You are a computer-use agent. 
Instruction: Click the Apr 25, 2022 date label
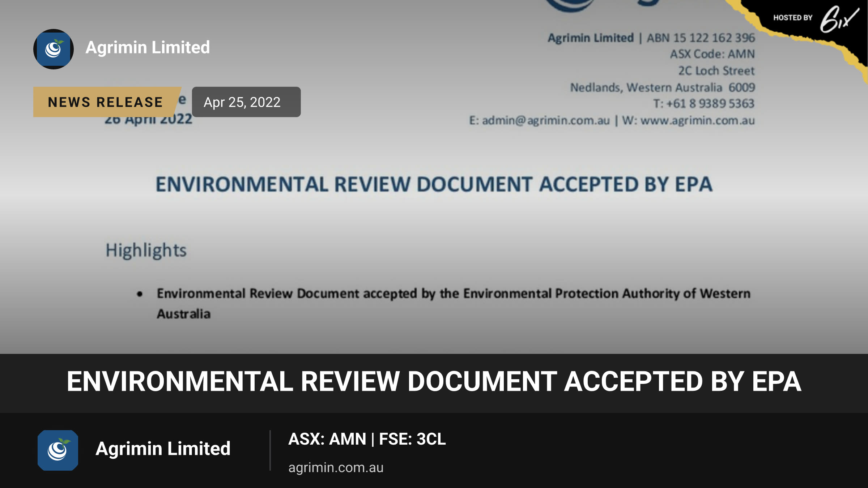(246, 102)
